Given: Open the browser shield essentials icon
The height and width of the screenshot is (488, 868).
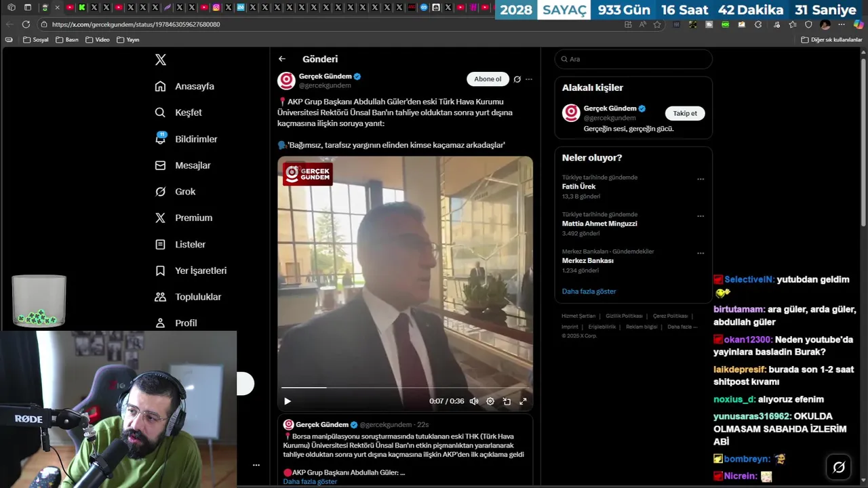Looking at the screenshot, I should click(x=808, y=24).
